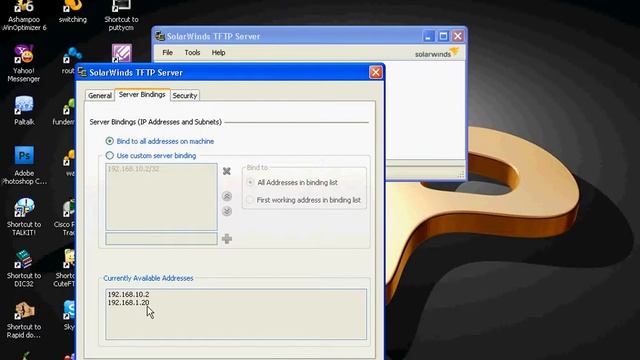Select the Paltalk desktop icon
This screenshot has width=640, height=360.
point(24,111)
